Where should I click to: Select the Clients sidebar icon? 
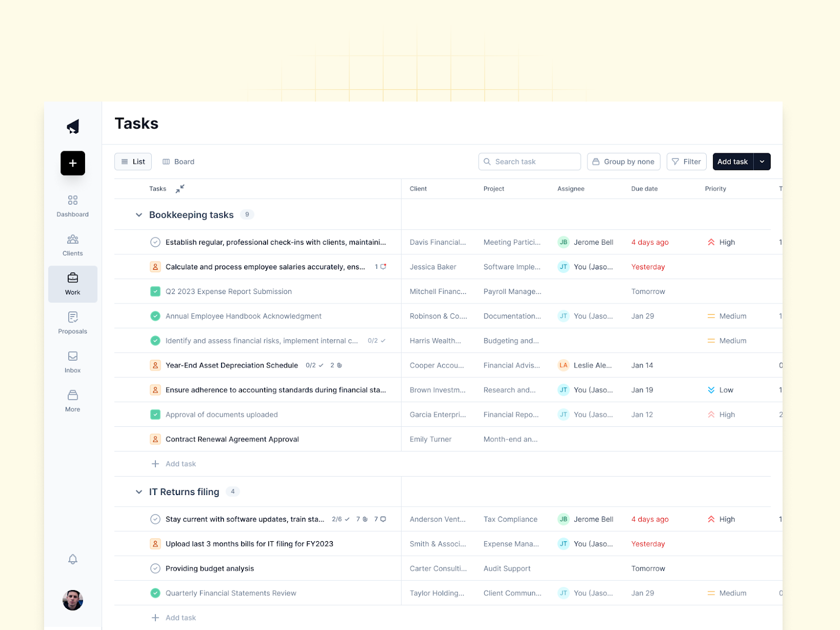click(x=72, y=245)
